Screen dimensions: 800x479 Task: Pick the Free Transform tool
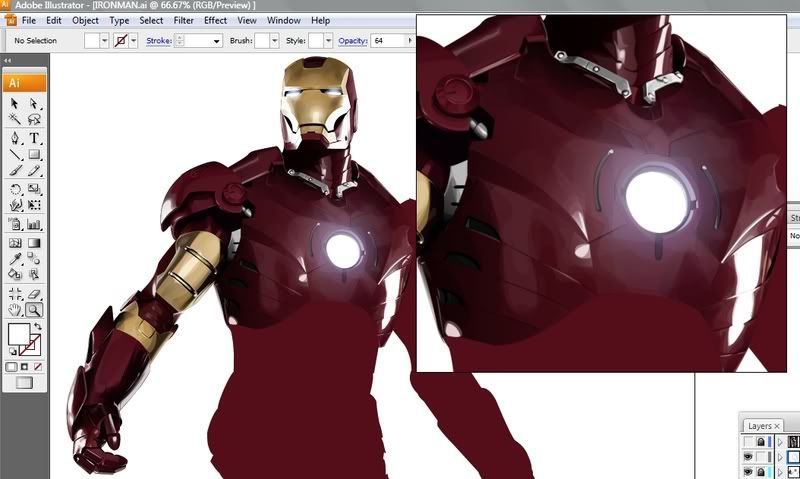pyautogui.click(x=34, y=205)
